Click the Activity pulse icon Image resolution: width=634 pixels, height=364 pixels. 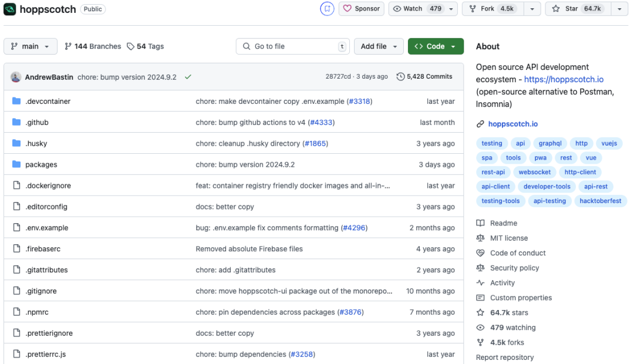click(x=480, y=283)
